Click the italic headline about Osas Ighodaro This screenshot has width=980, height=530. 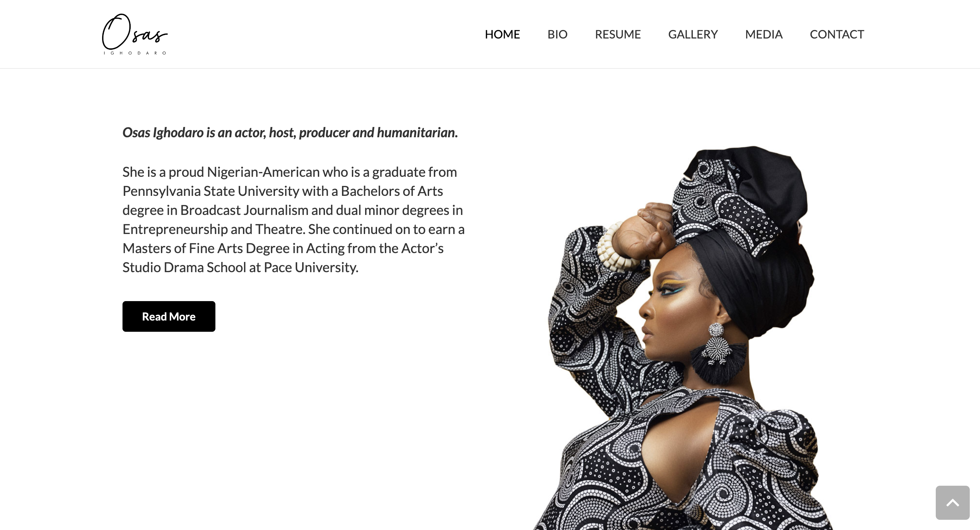tap(290, 132)
